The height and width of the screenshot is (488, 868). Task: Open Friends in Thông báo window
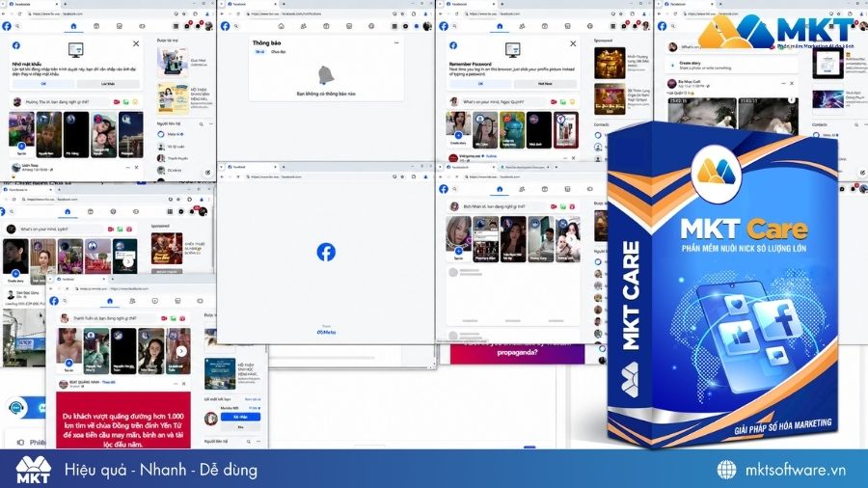(304, 26)
